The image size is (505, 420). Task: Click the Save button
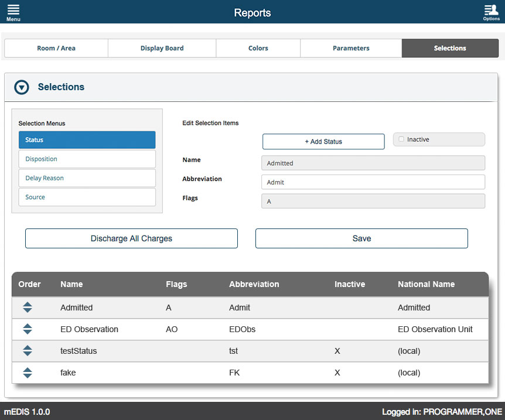point(361,238)
